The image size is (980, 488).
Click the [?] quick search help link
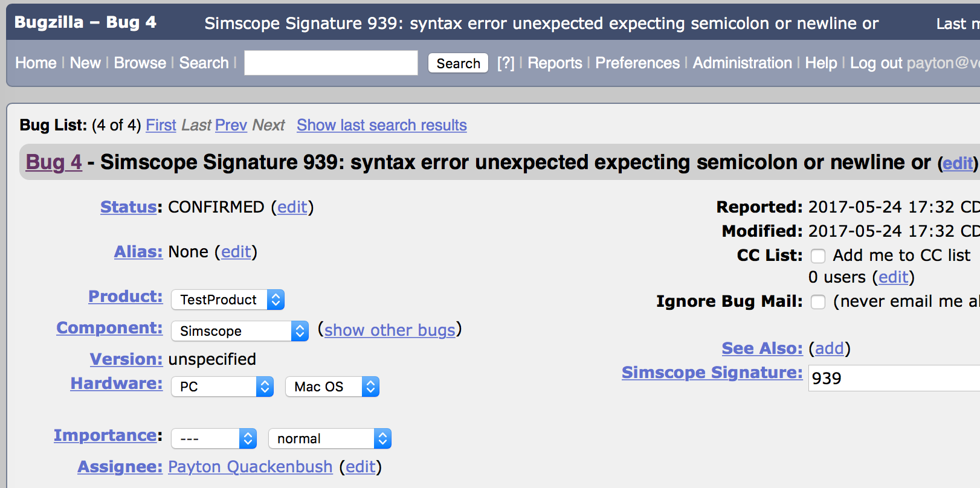(x=506, y=63)
